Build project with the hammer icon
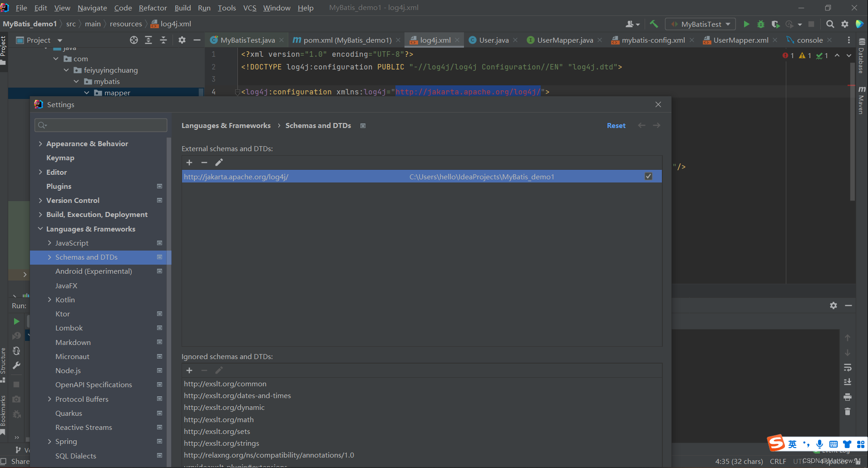The width and height of the screenshot is (868, 468). [x=654, y=24]
